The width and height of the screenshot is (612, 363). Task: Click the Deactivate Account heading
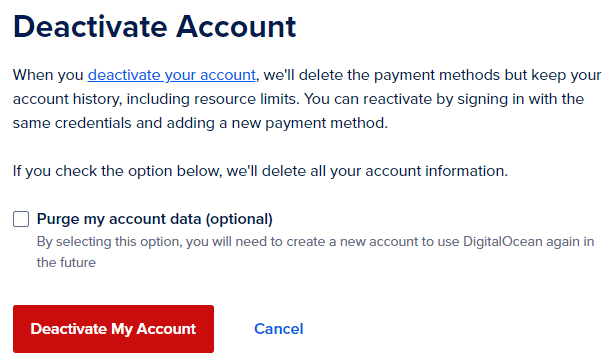[x=155, y=27]
